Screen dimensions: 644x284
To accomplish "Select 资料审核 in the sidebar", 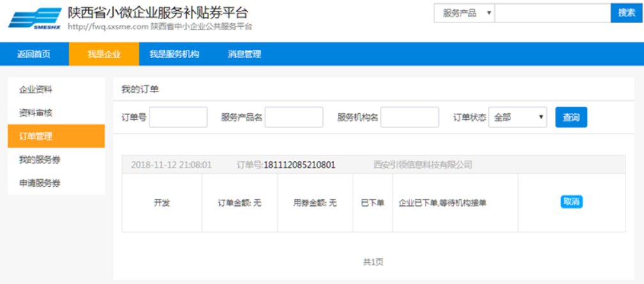I will coord(36,113).
